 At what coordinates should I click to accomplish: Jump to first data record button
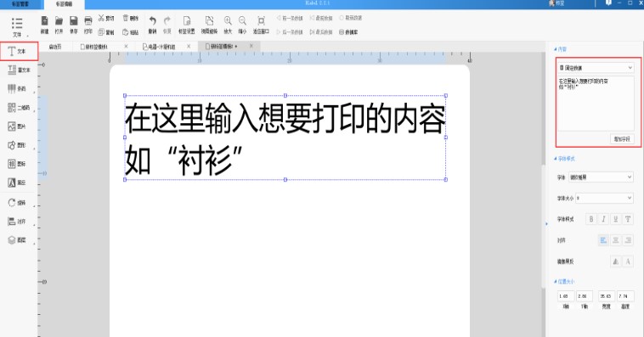point(321,18)
